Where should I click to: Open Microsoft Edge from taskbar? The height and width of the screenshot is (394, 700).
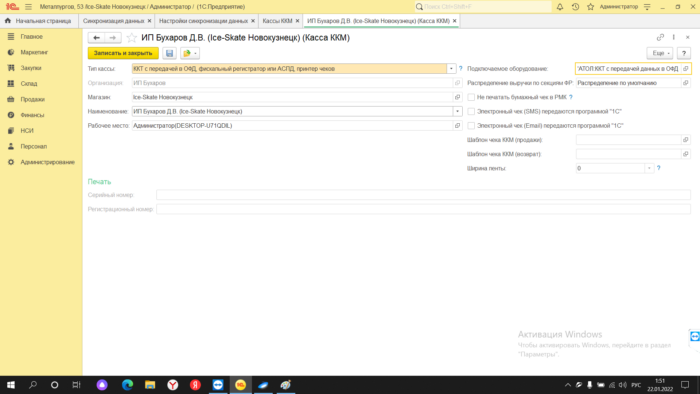tap(128, 385)
